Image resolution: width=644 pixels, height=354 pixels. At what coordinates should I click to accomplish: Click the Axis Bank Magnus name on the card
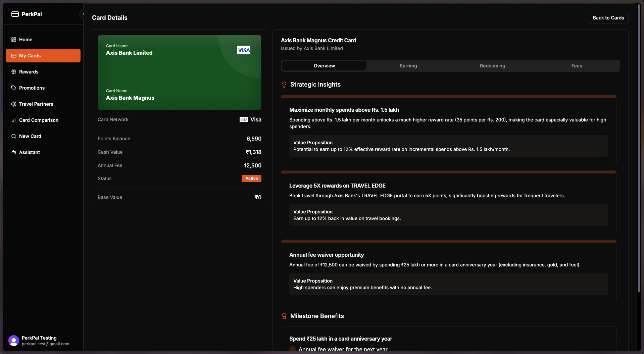point(130,98)
